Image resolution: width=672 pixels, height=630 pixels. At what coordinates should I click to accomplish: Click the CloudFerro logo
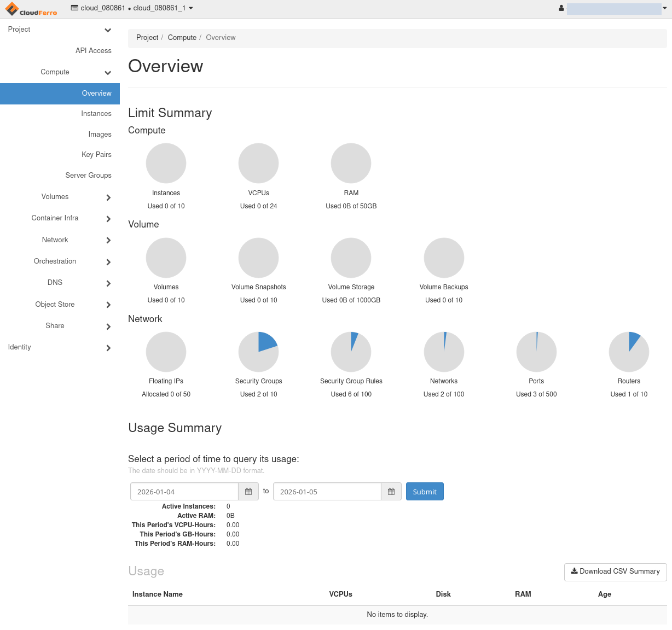point(31,9)
